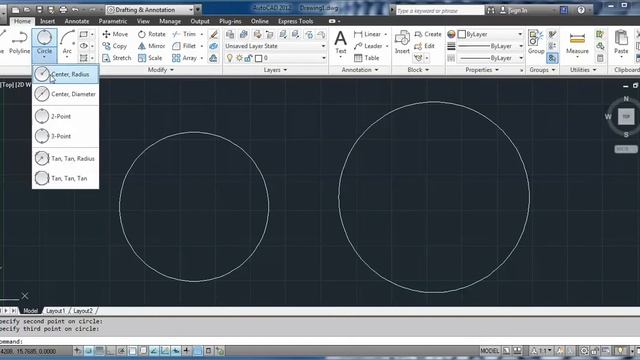
Task: Use the Trim tool
Action: tap(184, 34)
